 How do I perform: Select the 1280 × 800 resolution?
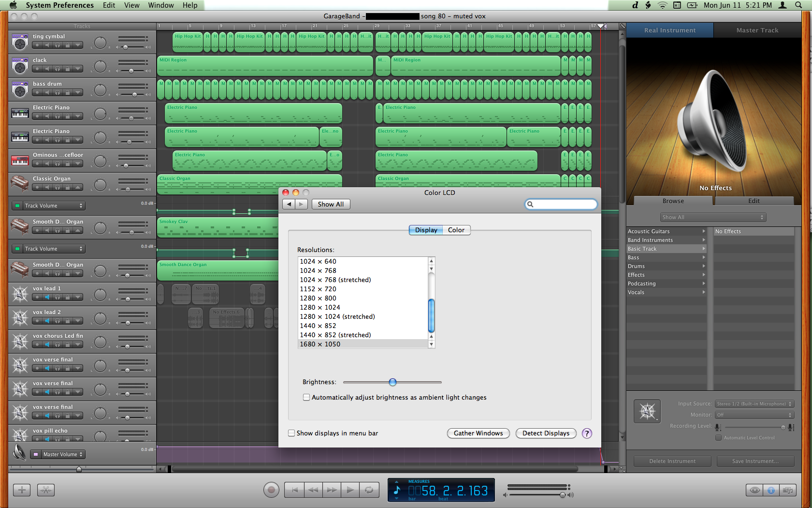pos(363,298)
